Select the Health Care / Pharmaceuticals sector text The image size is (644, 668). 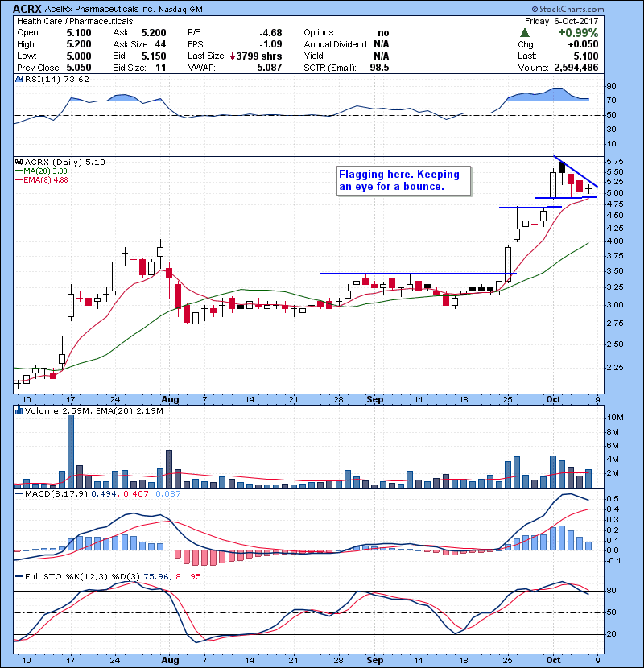point(75,21)
